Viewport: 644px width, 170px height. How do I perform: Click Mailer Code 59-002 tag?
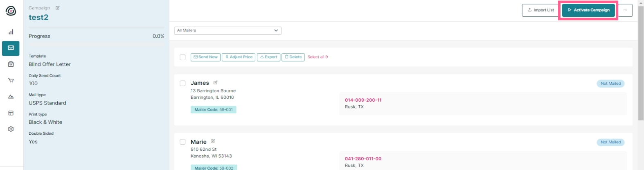[214, 168]
